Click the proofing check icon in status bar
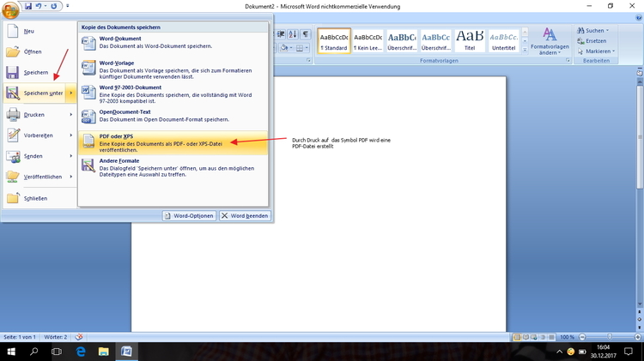The image size is (644, 361). point(79,337)
